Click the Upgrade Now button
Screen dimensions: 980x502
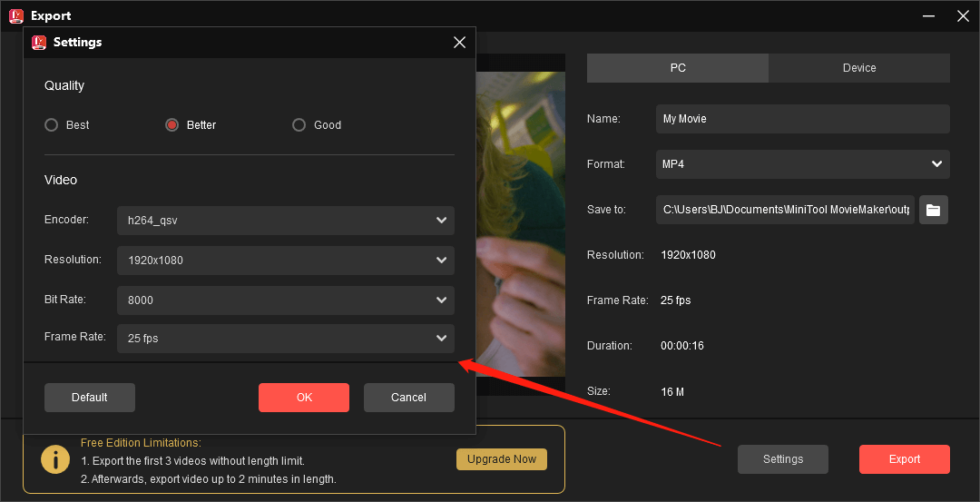[x=501, y=459]
